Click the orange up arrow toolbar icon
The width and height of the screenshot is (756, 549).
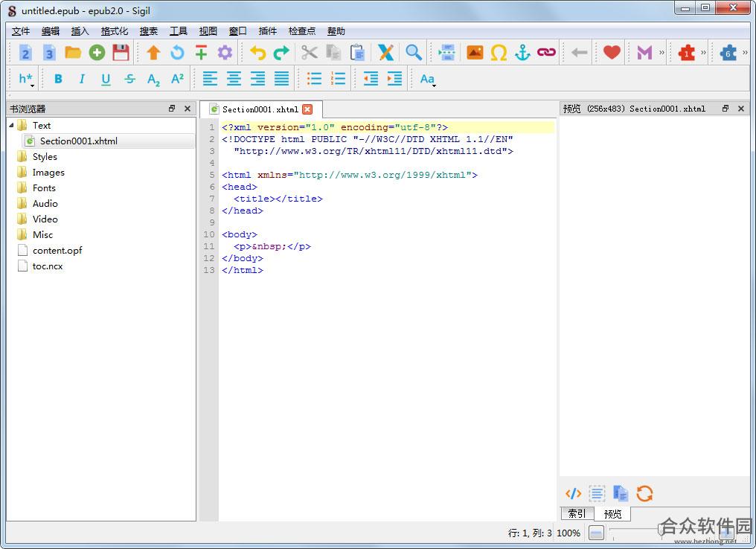[153, 53]
